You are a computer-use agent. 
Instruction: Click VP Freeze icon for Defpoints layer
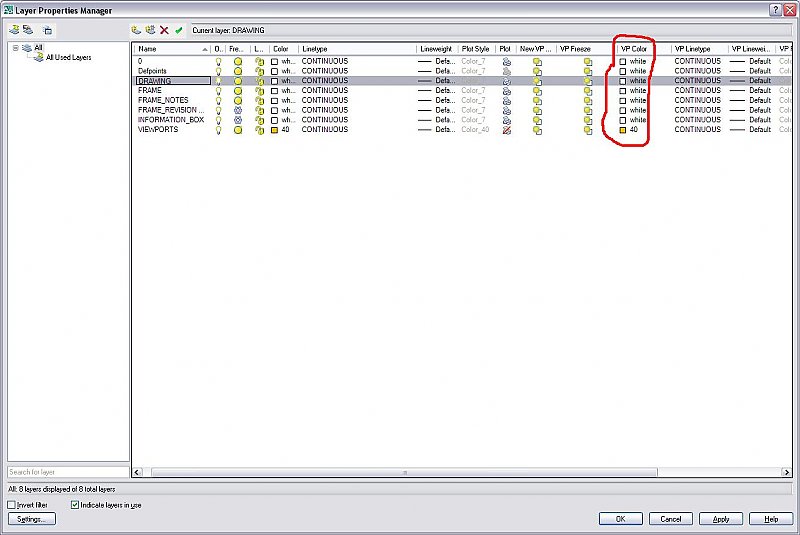(588, 71)
